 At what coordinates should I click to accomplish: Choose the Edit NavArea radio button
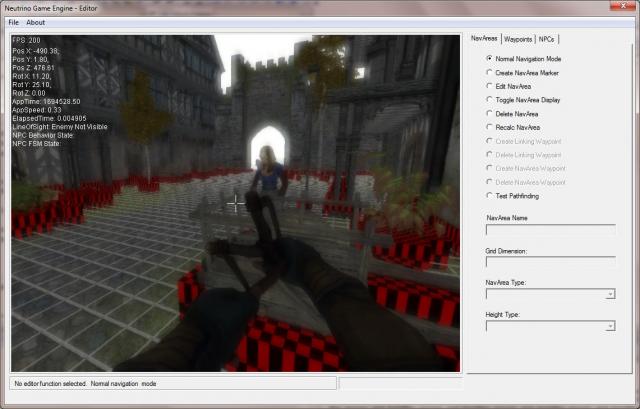[x=489, y=86]
